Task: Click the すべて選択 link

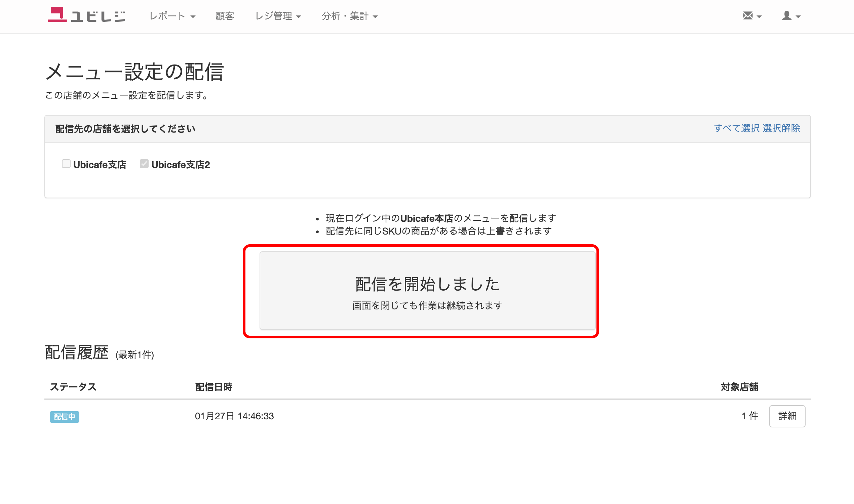Action: point(736,128)
